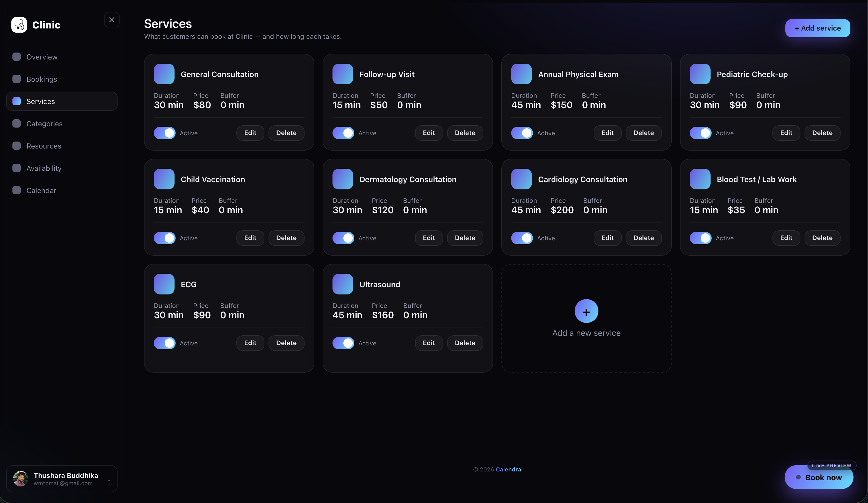Delete the General Consultation service
This screenshot has width=868, height=503.
[x=286, y=133]
